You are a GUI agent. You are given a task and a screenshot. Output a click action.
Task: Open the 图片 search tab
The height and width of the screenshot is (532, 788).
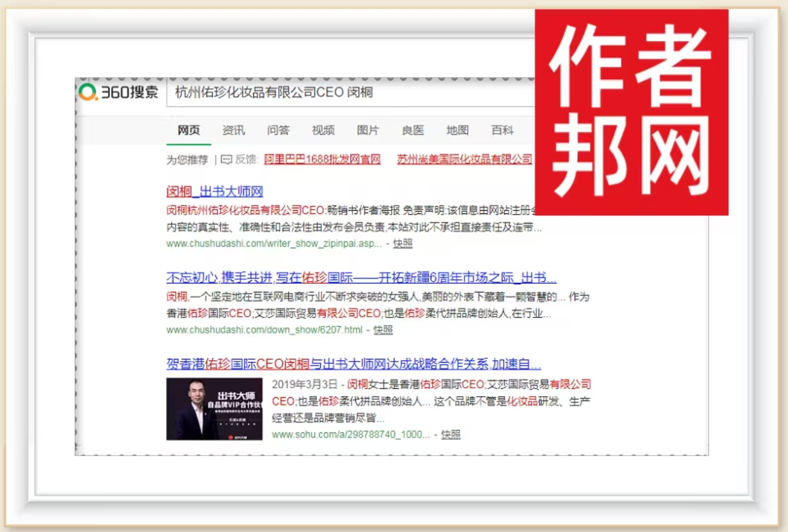367,130
